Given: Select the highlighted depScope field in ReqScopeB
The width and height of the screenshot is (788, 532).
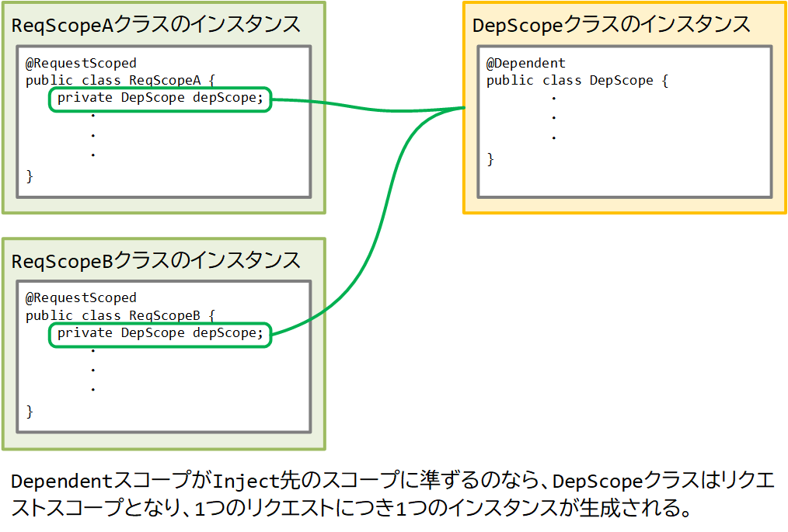Looking at the screenshot, I should click(159, 335).
